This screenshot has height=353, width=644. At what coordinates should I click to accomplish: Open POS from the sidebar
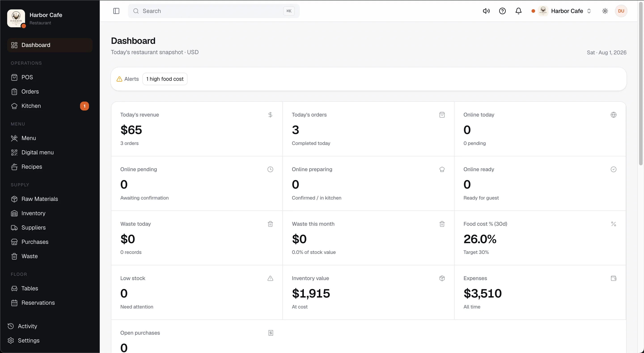click(x=50, y=77)
